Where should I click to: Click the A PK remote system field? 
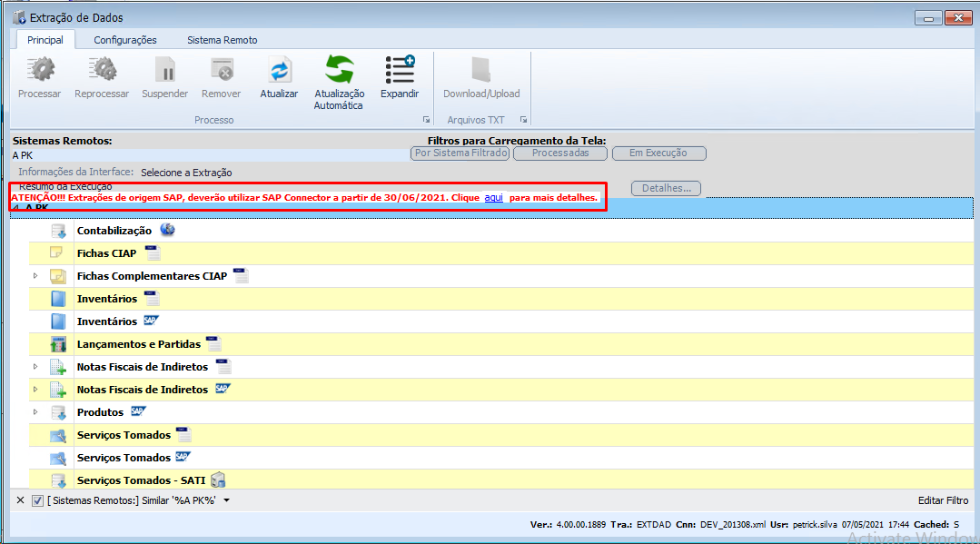pyautogui.click(x=210, y=155)
